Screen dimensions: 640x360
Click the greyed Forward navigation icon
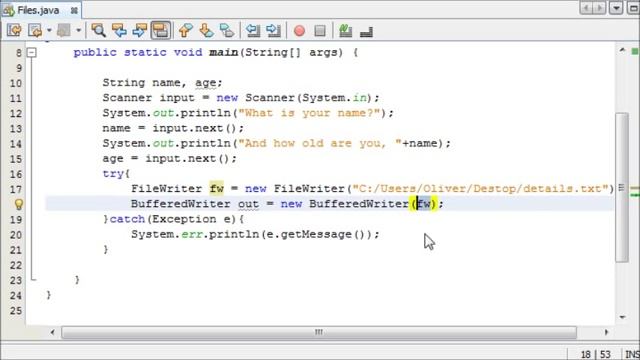(64, 31)
